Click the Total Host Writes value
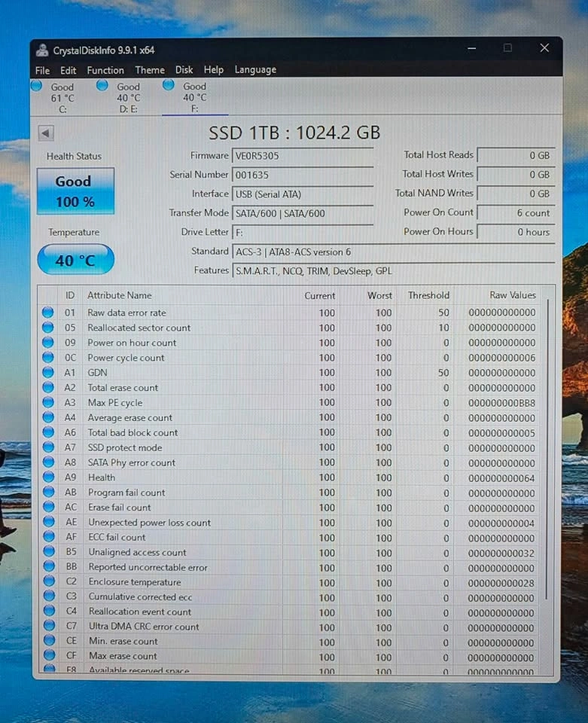The width and height of the screenshot is (588, 723). tap(516, 175)
